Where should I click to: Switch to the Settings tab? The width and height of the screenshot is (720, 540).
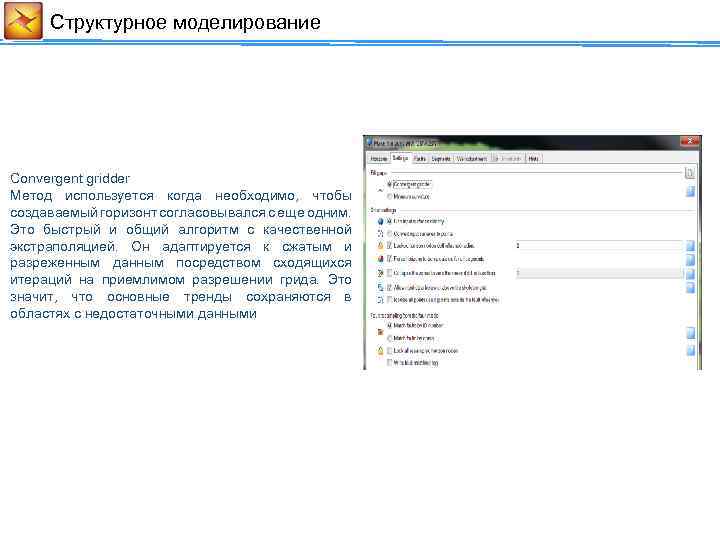click(400, 158)
